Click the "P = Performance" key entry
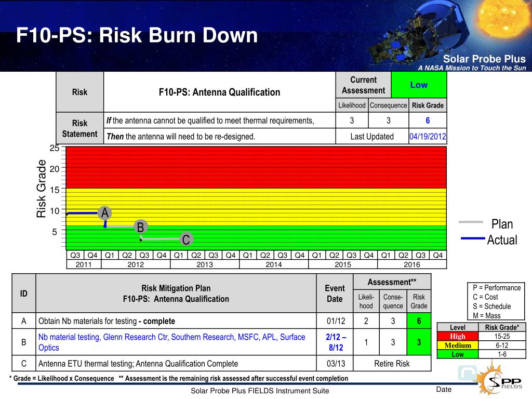Screen dimensions: 532x399 (x=496, y=288)
